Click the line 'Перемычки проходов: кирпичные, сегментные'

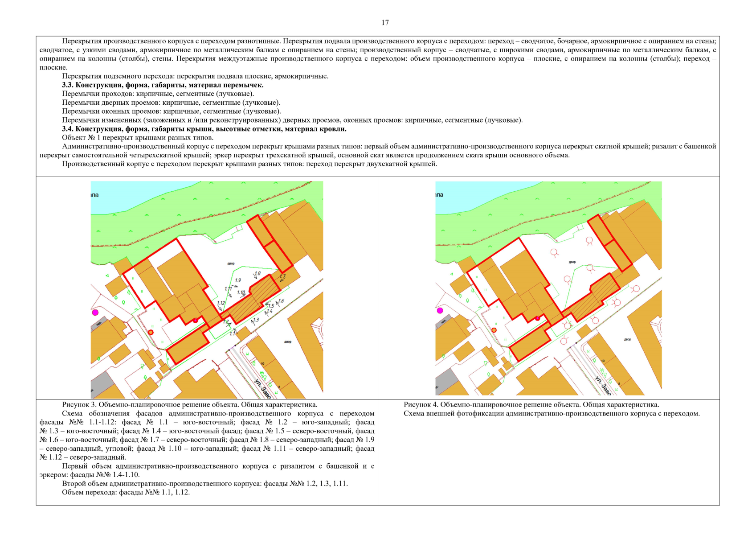pyautogui.click(x=158, y=94)
